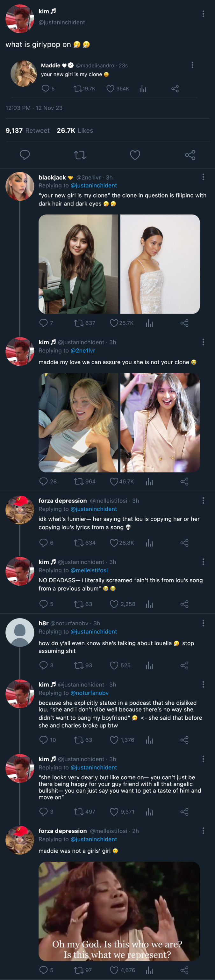Retweet blackjack's reply with 637 retweets
The width and height of the screenshot is (215, 980).
pos(79,323)
